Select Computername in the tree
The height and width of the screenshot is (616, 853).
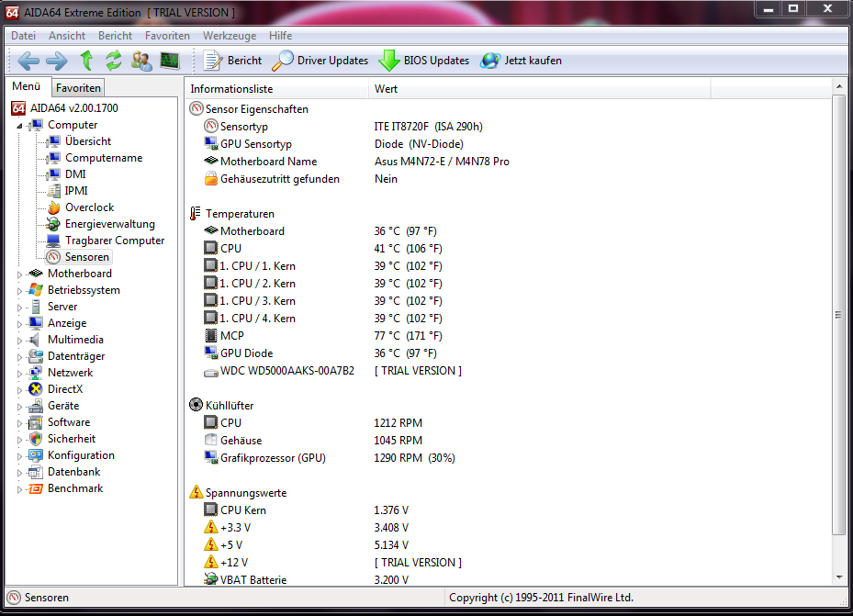(x=104, y=158)
